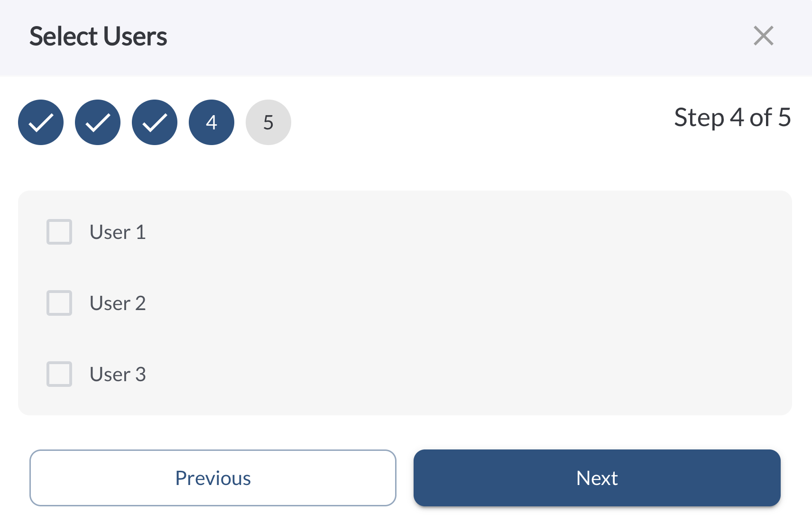Click the "User 1" text label
This screenshot has width=812, height=531.
(118, 232)
